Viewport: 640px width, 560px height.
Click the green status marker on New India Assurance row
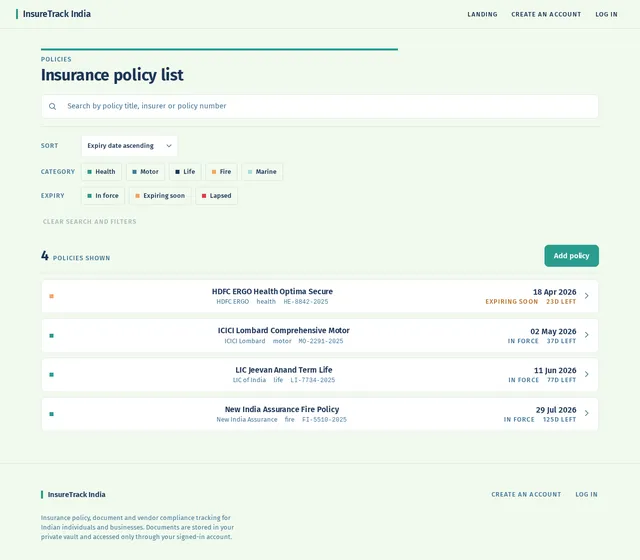pyautogui.click(x=51, y=414)
